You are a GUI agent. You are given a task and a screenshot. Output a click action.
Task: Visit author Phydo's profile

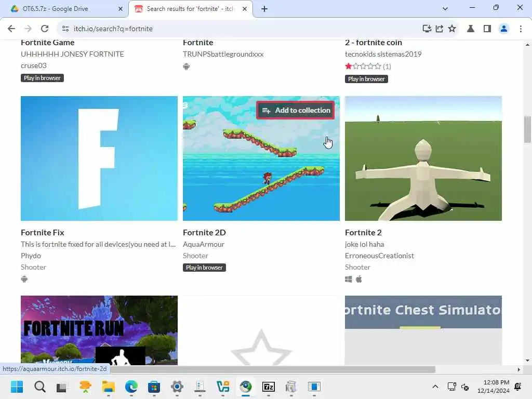coord(31,256)
